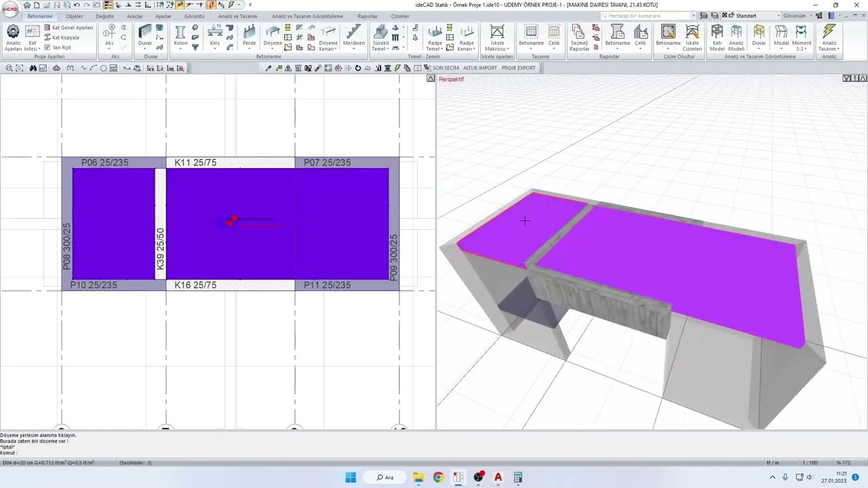The height and width of the screenshot is (488, 868).
Task: Click the ALTLIK IMPORT button
Action: (479, 68)
